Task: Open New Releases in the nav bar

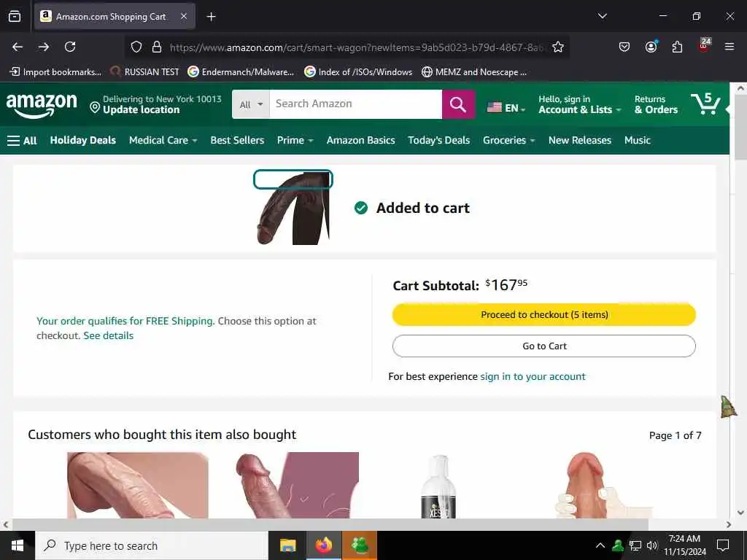Action: [580, 141]
